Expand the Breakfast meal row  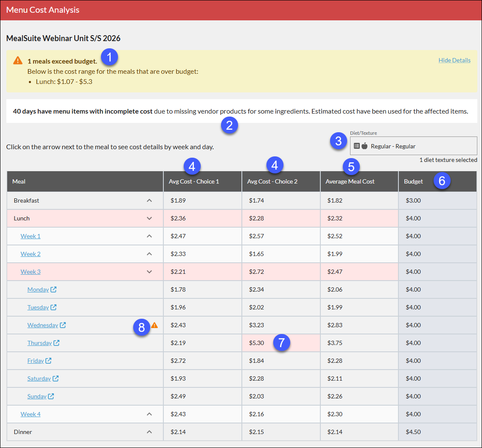[x=149, y=200]
